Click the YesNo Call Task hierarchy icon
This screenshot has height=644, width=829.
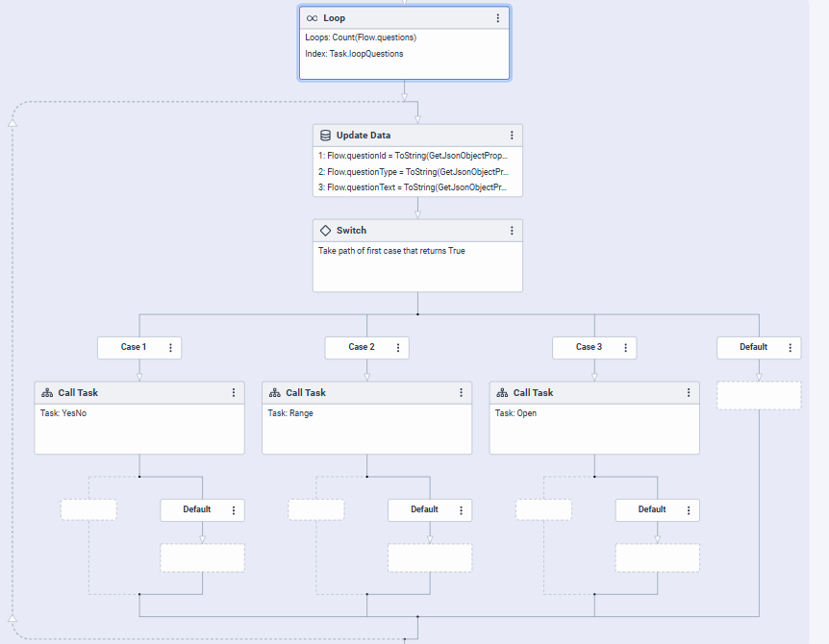click(x=46, y=393)
